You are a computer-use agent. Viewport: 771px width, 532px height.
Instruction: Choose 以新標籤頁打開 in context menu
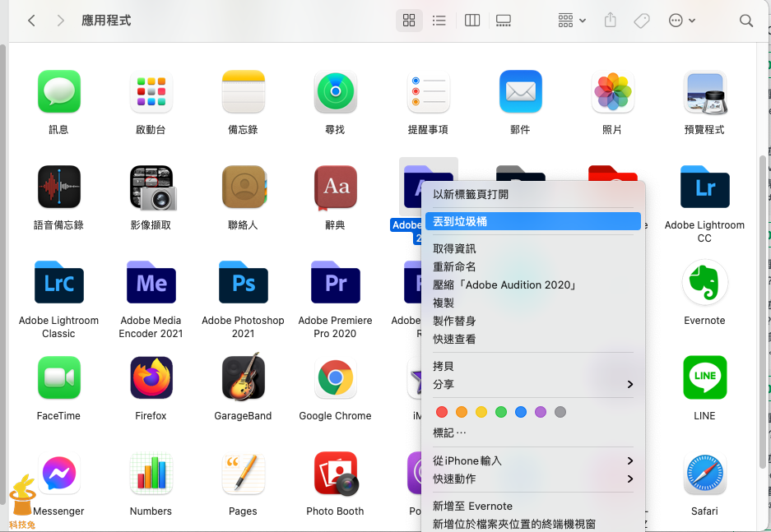coord(533,194)
